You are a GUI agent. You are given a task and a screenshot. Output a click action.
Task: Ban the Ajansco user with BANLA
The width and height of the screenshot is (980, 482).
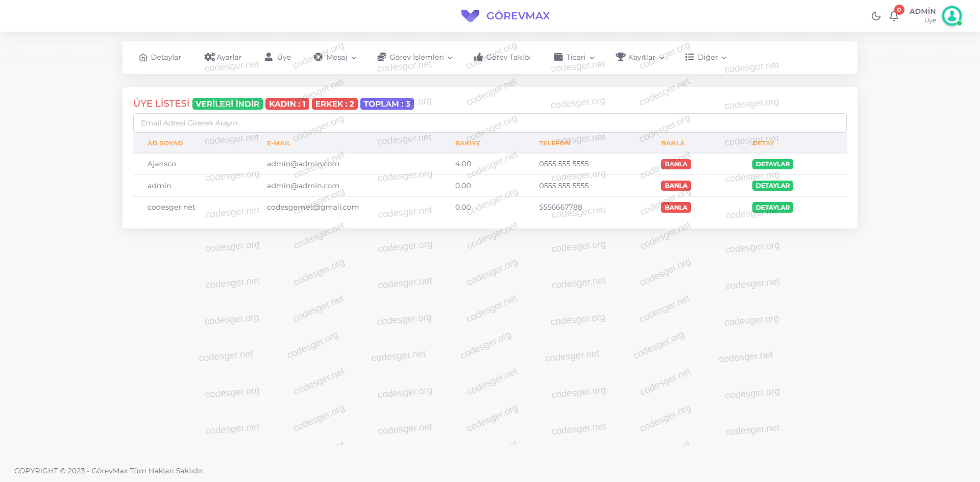[676, 164]
